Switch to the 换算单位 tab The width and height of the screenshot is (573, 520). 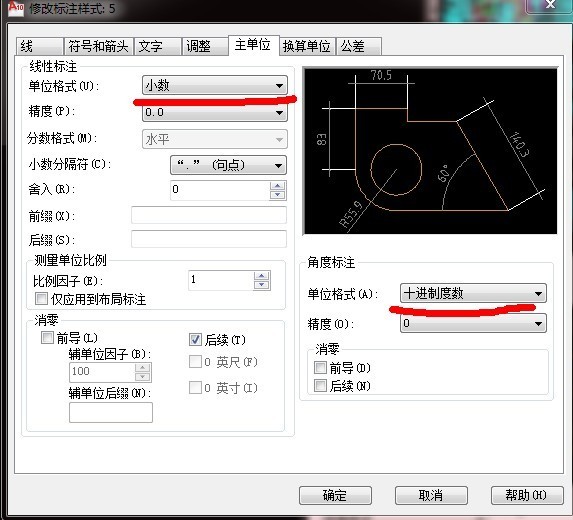click(307, 46)
